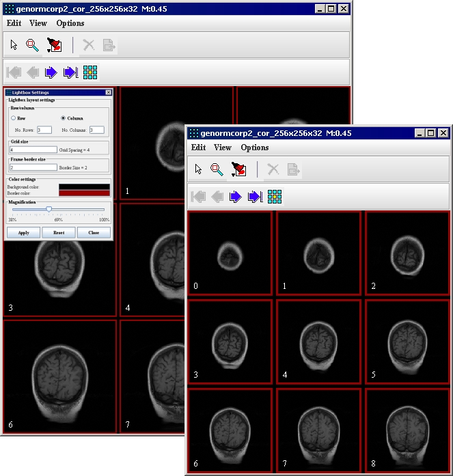Select magnifier zoom tool in back window
This screenshot has width=453, height=476.
pos(32,46)
